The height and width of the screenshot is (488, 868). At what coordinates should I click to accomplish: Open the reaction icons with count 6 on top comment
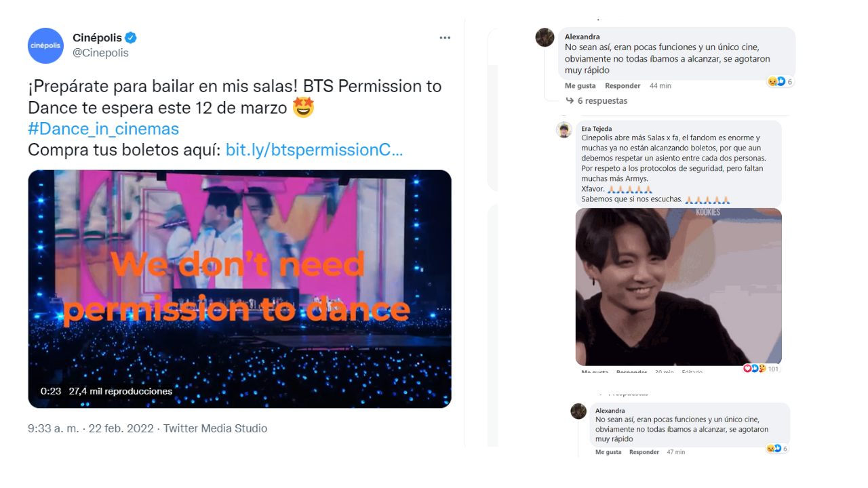tap(780, 81)
